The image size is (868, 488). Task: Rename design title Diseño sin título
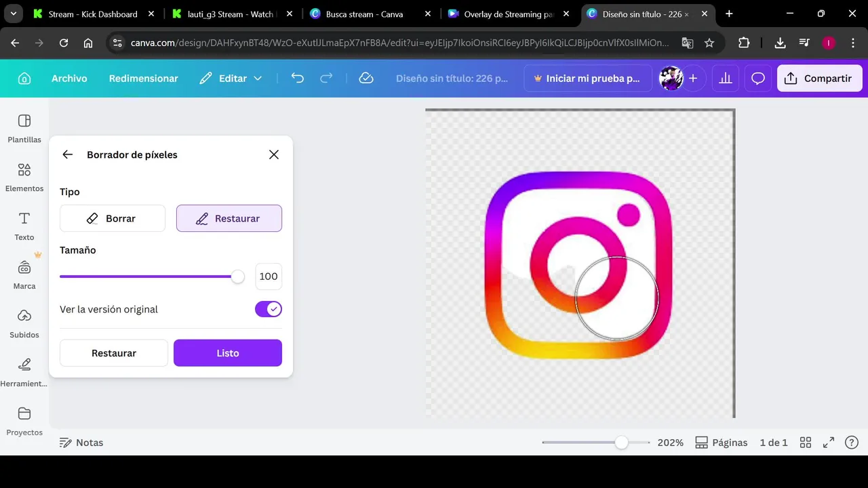pyautogui.click(x=452, y=79)
